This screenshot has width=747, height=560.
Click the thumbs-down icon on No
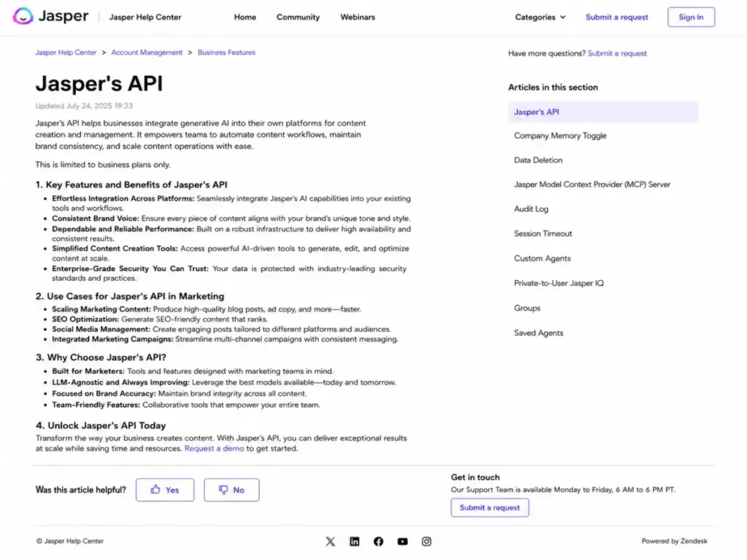pyautogui.click(x=223, y=490)
